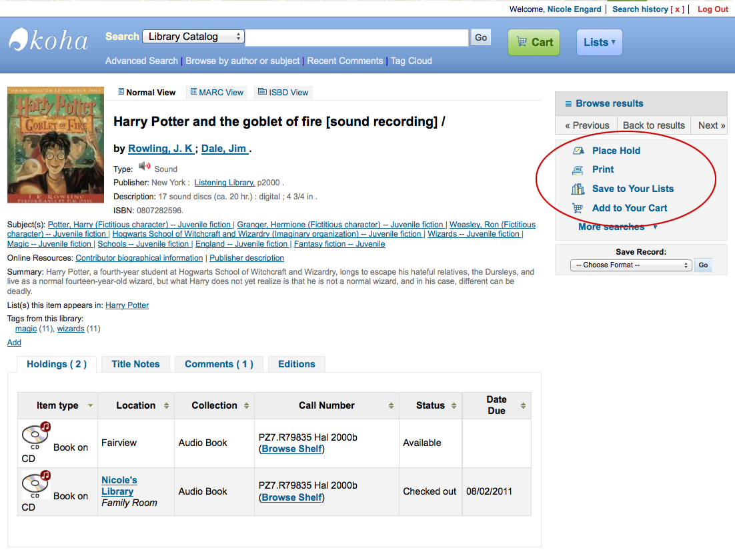Sort holdings by Collection column
This screenshot has height=560, width=735.
pyautogui.click(x=247, y=406)
